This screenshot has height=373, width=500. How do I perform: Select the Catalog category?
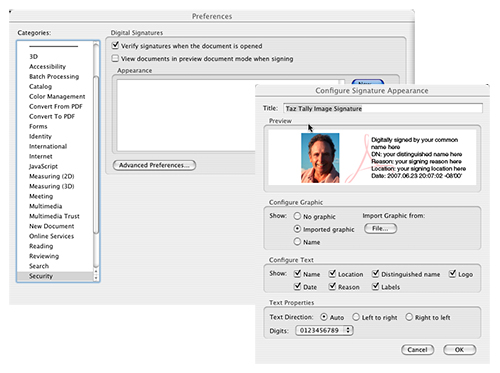tap(40, 86)
